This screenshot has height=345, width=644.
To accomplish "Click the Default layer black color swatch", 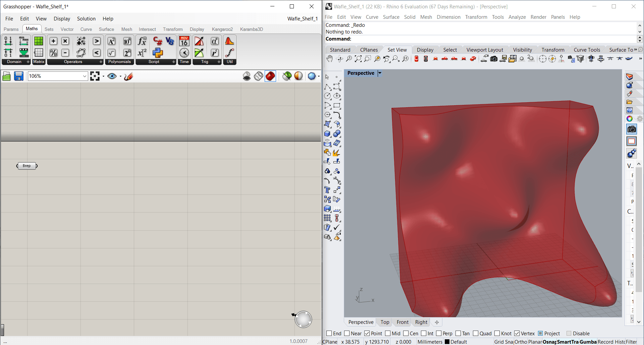I will click(x=447, y=342).
